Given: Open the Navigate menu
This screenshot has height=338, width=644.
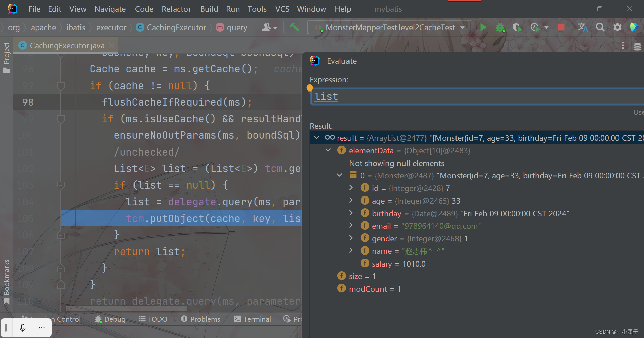Looking at the screenshot, I should click(110, 9).
